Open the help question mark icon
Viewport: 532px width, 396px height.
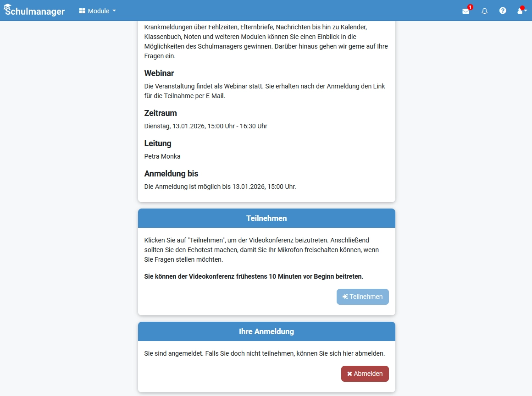click(x=503, y=11)
